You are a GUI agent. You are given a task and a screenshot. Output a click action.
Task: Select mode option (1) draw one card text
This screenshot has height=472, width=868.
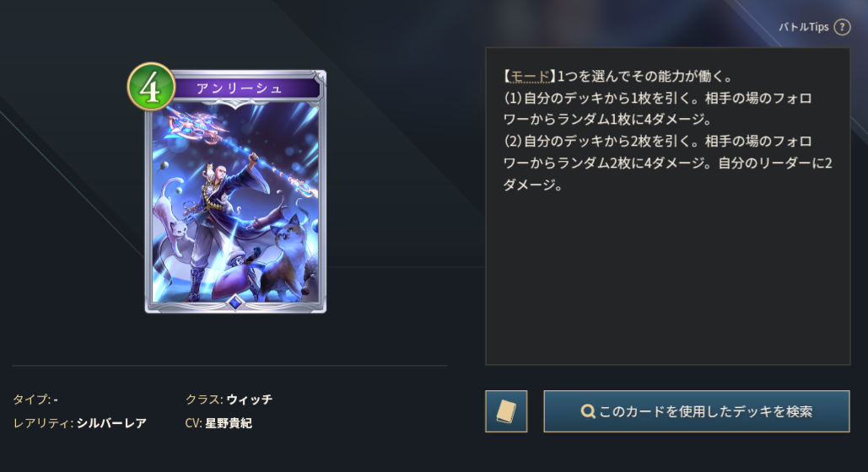(x=657, y=109)
